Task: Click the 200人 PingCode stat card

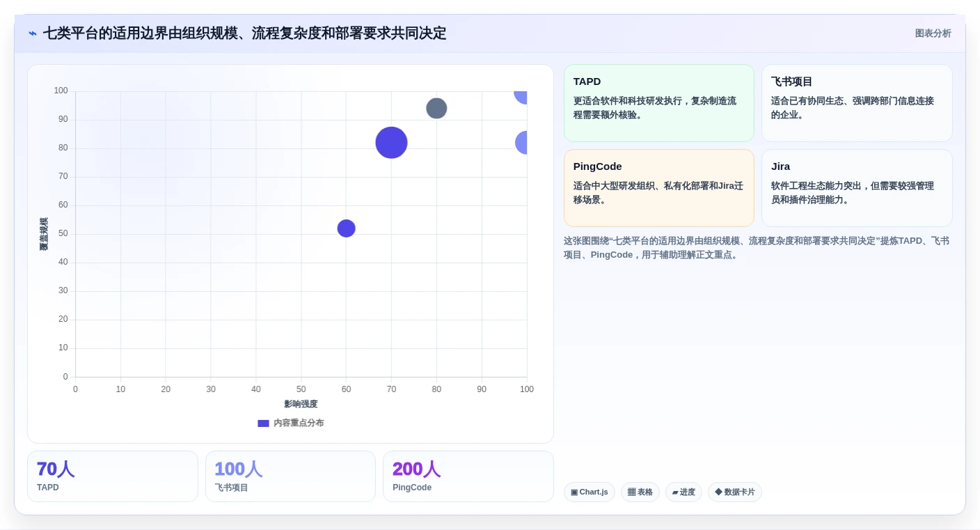Action: coord(468,476)
